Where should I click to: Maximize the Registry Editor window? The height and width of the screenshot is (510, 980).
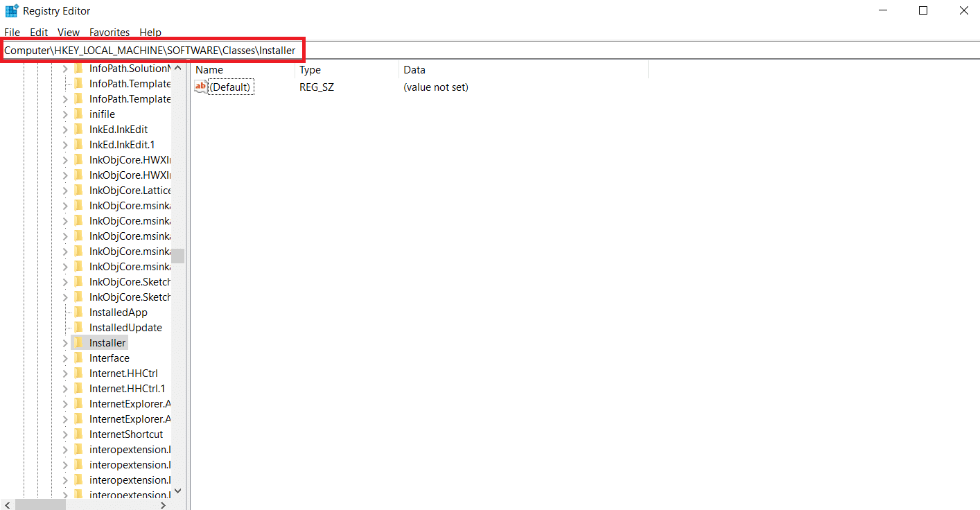pos(923,10)
